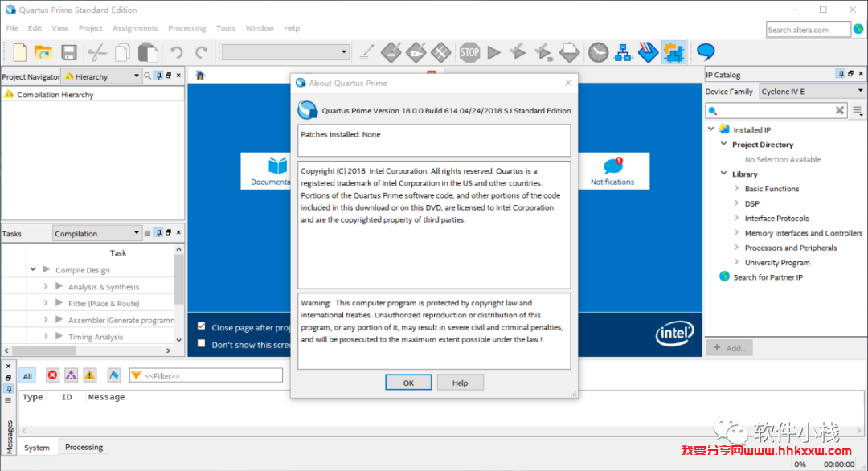Click the Paste clipboard icon
868x471 pixels.
coord(148,52)
